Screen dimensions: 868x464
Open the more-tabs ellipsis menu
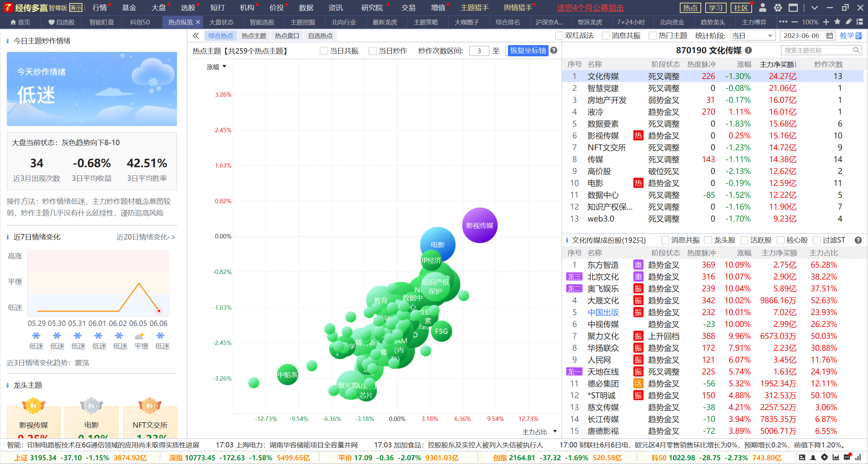point(783,22)
